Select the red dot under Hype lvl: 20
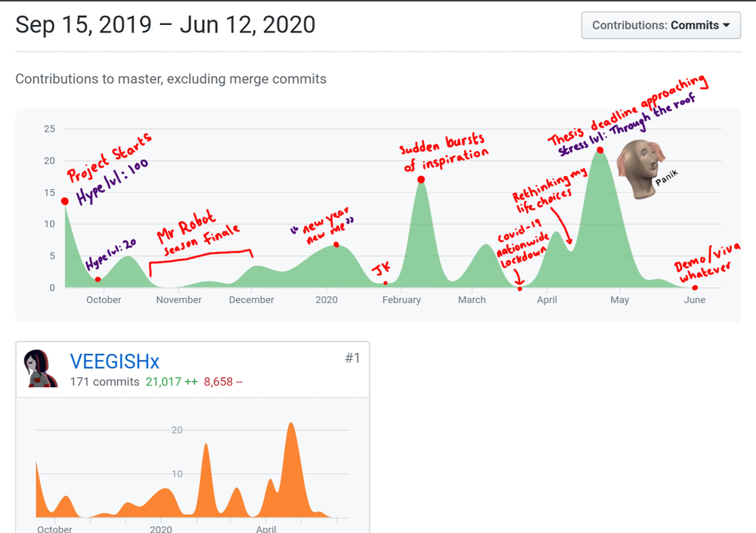The image size is (756, 533). point(98,280)
